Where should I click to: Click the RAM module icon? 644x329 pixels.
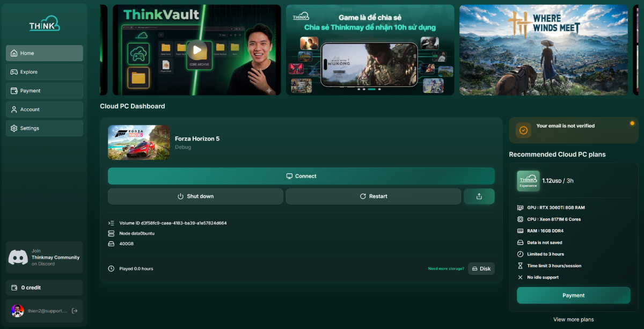tap(520, 231)
